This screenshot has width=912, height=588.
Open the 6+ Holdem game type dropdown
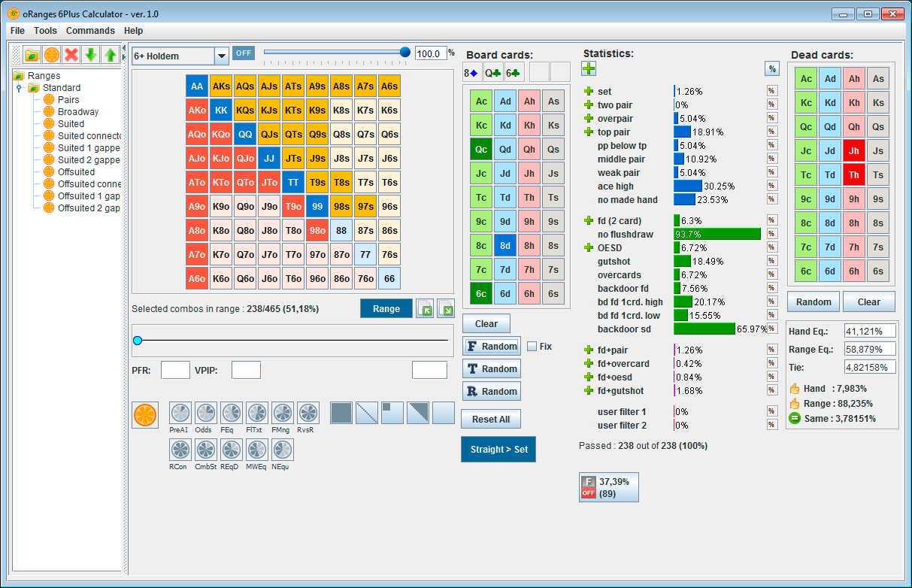221,56
